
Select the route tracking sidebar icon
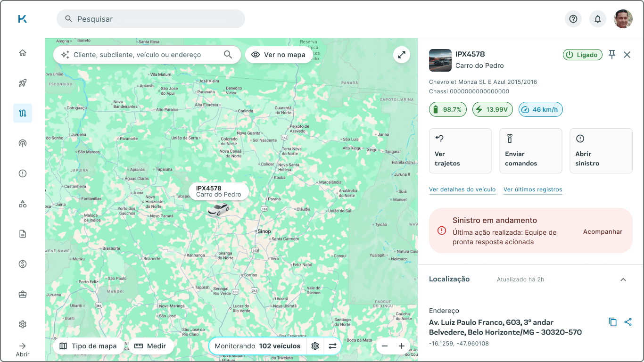tap(23, 113)
